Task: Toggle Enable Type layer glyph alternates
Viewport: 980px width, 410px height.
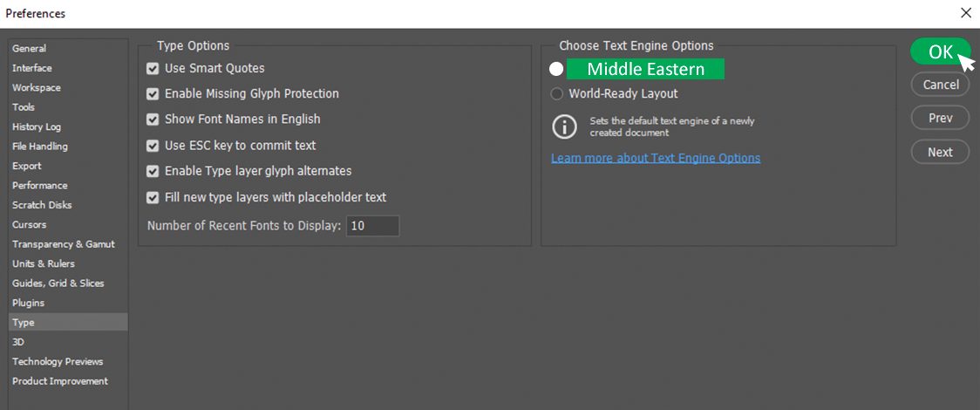Action: [153, 172]
